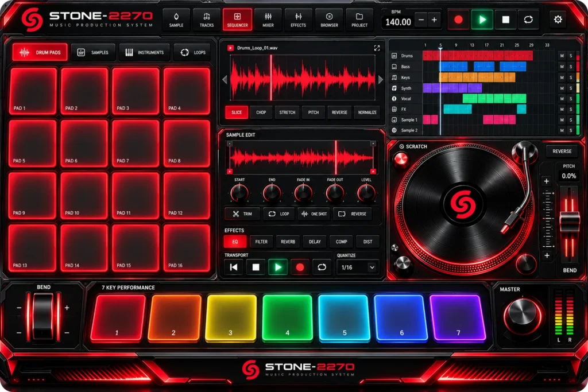Image resolution: width=588 pixels, height=392 pixels.
Task: Click the Fade In knob
Action: point(303,193)
